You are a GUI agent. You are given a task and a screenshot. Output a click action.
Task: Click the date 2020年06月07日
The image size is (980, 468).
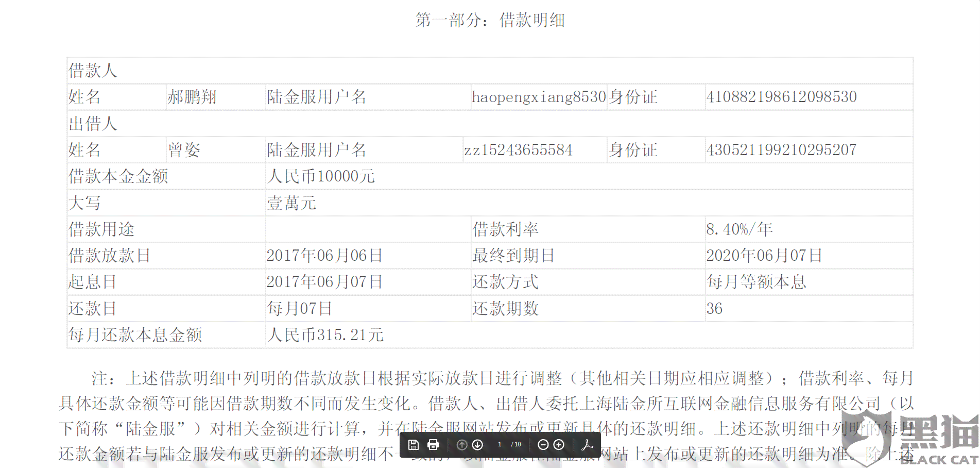[764, 256]
